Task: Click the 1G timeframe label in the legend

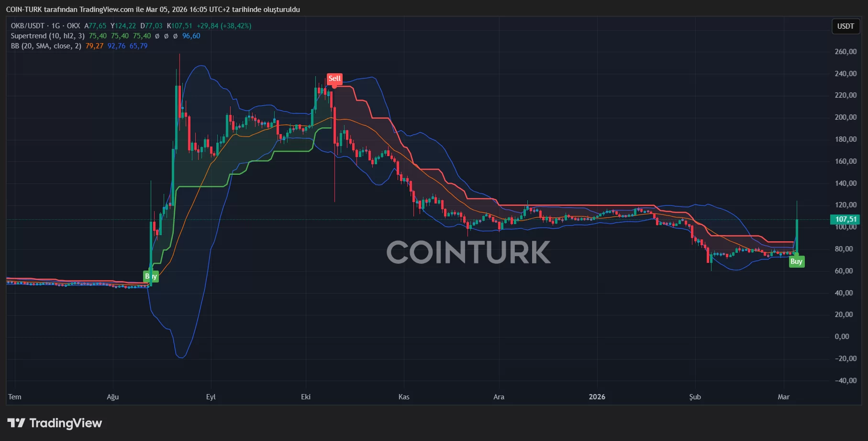Action: [x=56, y=26]
